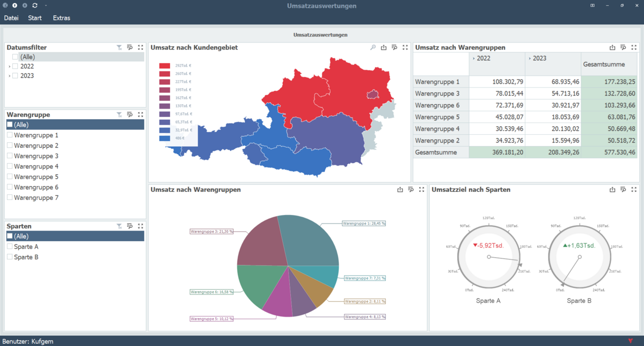
Task: Click the 162Tsd. € legend color swatch
Action: 165,98
